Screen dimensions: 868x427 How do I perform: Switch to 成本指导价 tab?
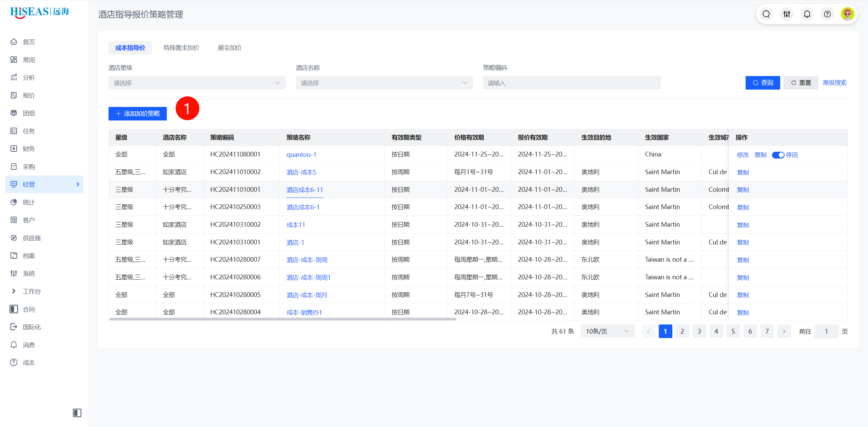[130, 48]
